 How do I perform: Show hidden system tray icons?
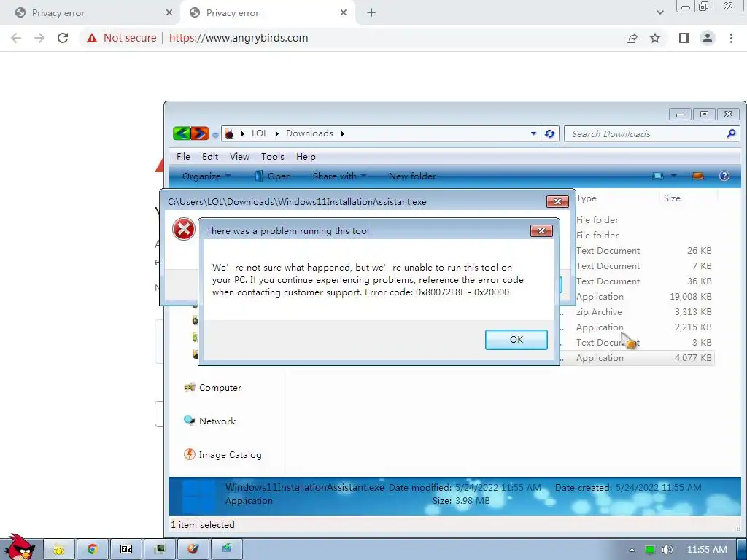pyautogui.click(x=632, y=550)
